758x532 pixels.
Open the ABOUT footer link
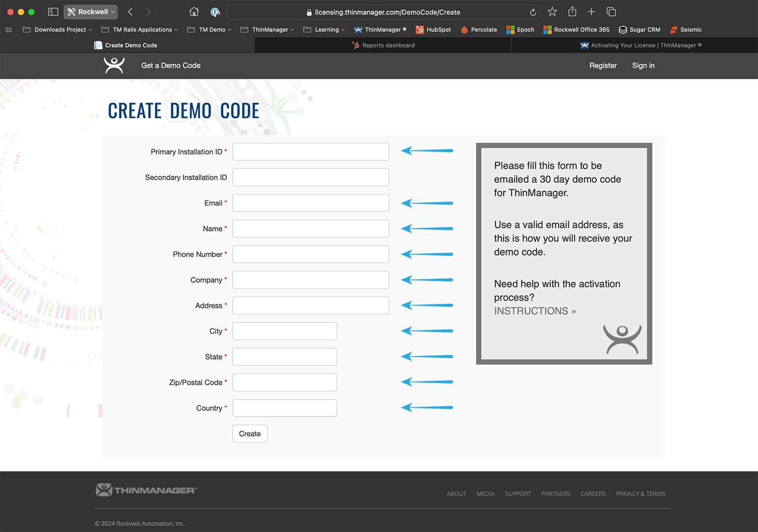pos(456,494)
